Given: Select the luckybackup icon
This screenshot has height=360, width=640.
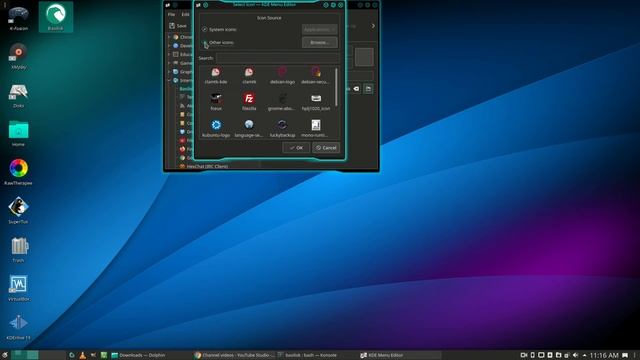Looking at the screenshot, I should point(282,129).
